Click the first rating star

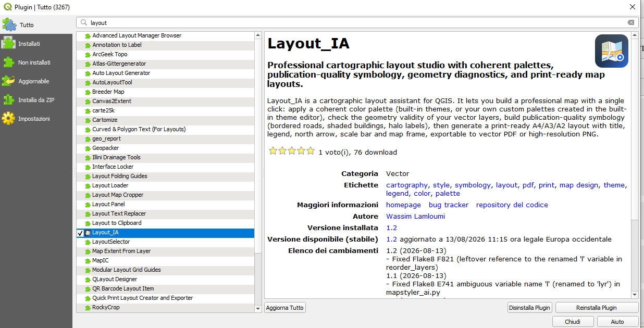point(273,151)
